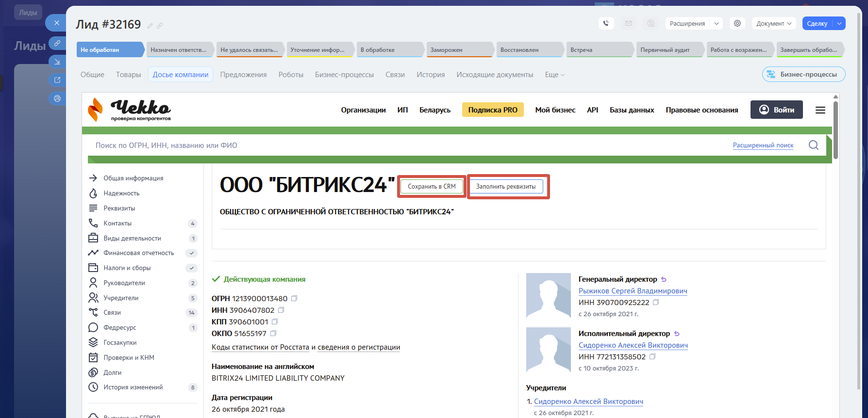Open the Предложения tab
Viewport: 868px width, 418px height.
point(244,75)
